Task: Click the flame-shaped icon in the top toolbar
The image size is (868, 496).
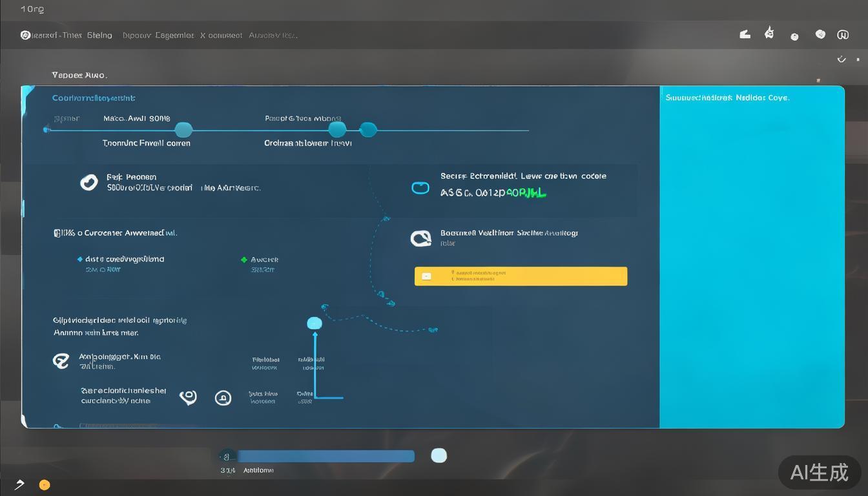Action: pyautogui.click(x=769, y=33)
